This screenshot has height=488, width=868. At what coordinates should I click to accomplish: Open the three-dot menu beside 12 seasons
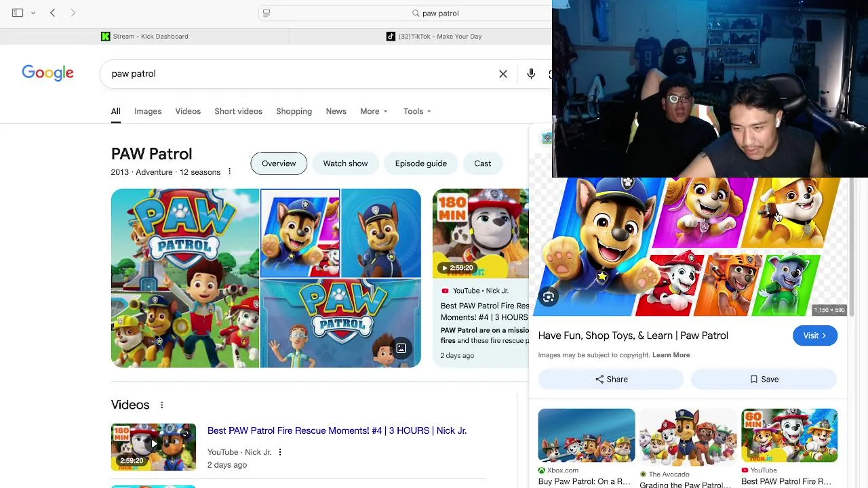229,171
